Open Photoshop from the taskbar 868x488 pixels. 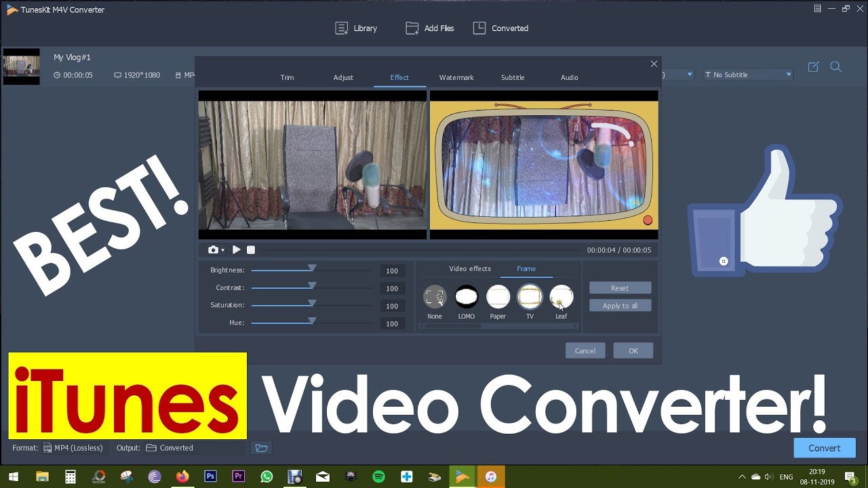click(210, 477)
